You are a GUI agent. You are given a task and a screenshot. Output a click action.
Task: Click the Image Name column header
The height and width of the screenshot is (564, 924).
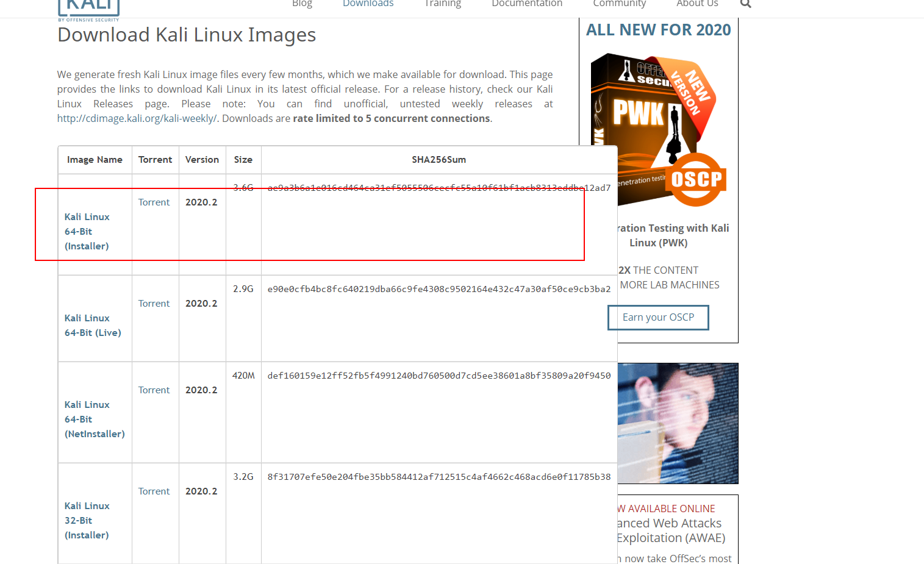pos(95,160)
